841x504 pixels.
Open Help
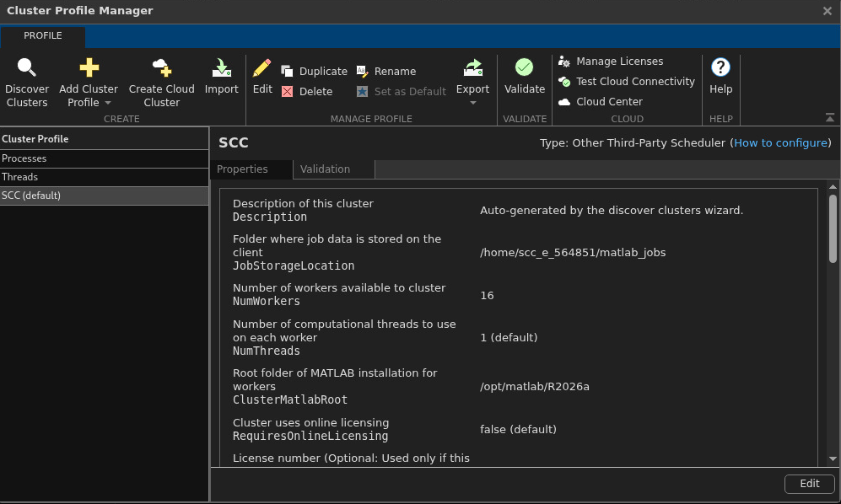[x=720, y=77]
